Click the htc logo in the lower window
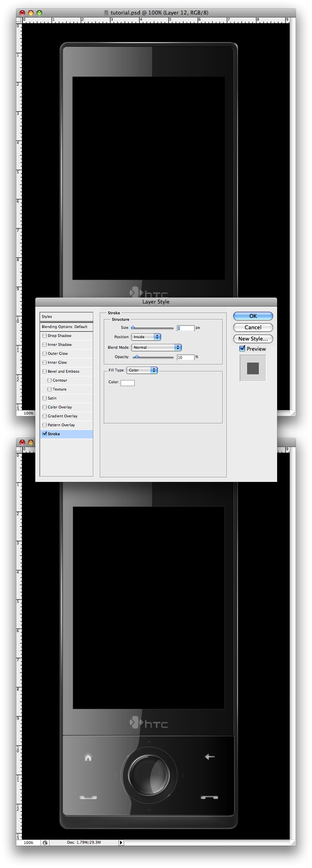The width and height of the screenshot is (312, 868). (x=149, y=723)
